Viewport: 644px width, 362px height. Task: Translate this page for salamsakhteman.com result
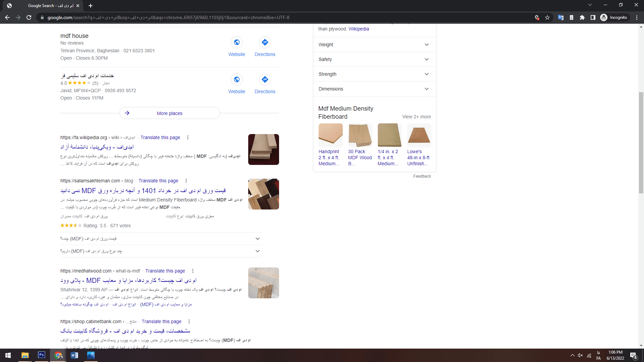[158, 181]
